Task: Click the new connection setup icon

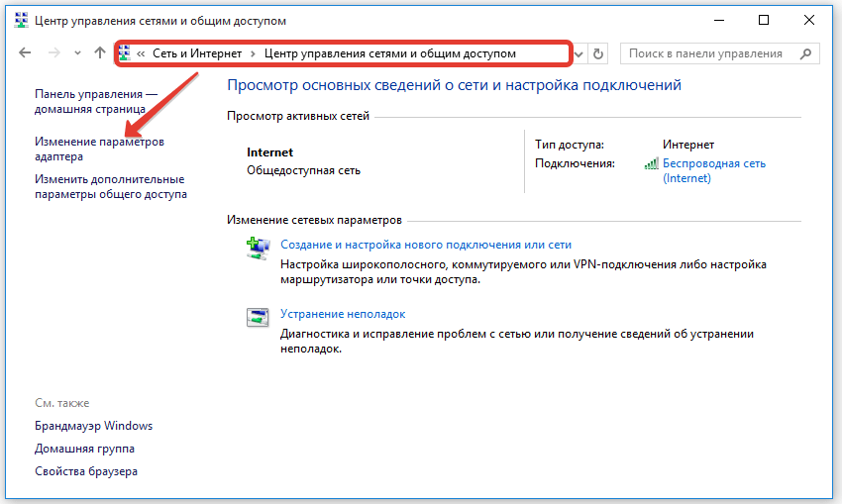Action: tap(258, 249)
